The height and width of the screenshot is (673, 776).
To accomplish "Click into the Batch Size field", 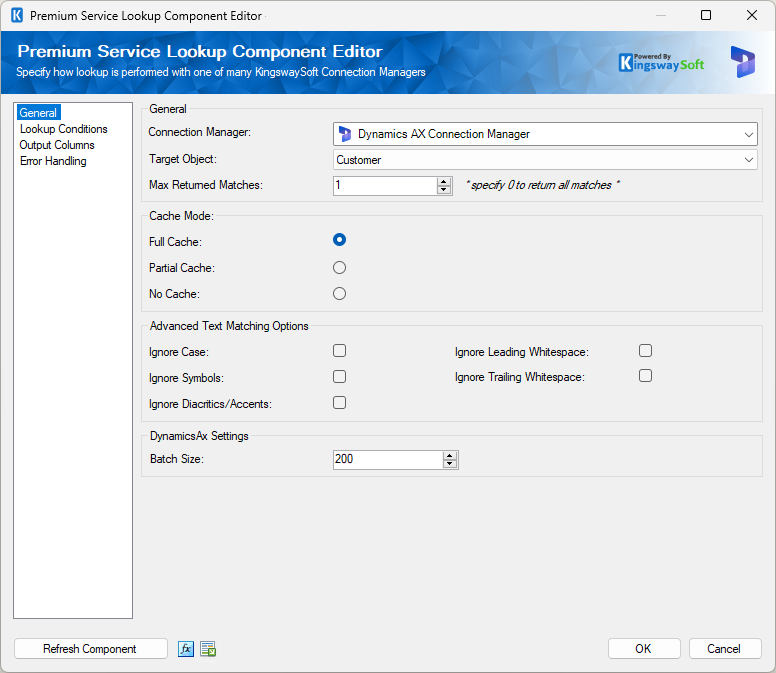I will click(x=388, y=460).
